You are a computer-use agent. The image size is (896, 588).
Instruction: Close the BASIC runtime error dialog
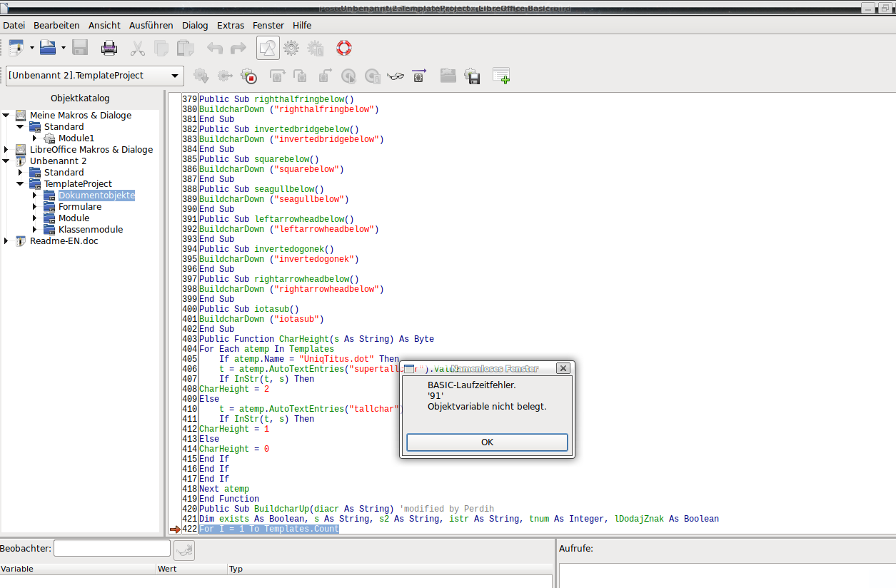[x=563, y=368]
